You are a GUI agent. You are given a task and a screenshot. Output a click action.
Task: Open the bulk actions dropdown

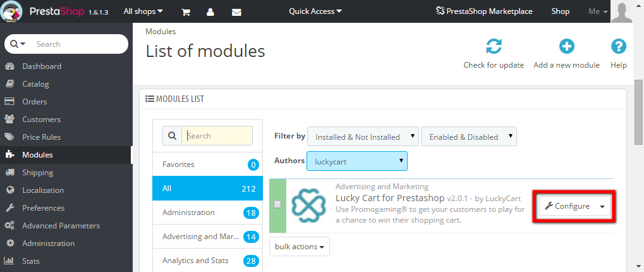point(300,247)
